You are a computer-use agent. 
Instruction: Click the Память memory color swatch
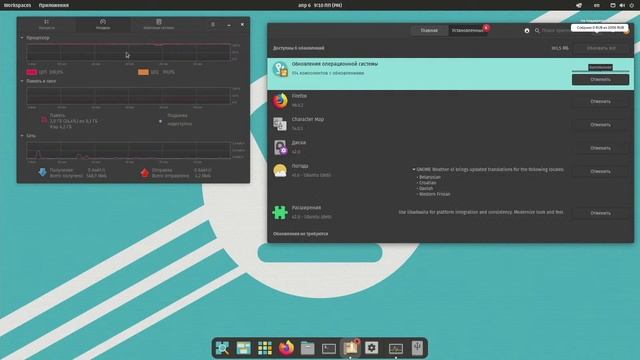tap(44, 120)
